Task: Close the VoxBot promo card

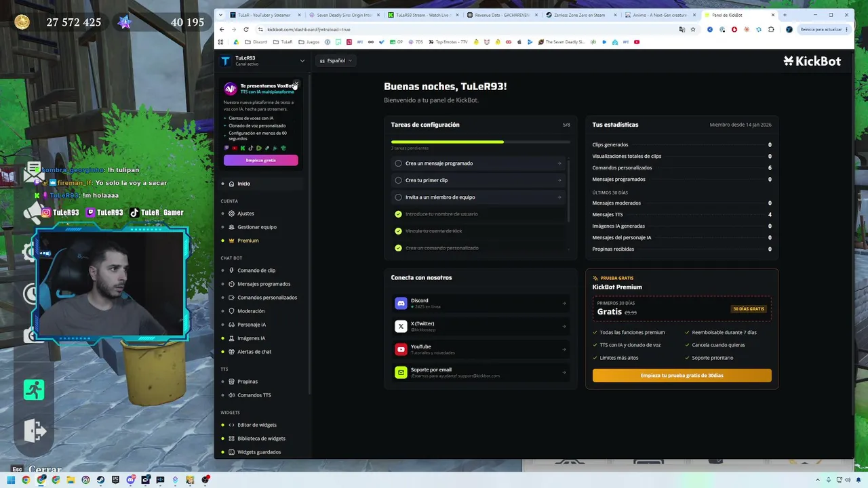Action: [296, 84]
